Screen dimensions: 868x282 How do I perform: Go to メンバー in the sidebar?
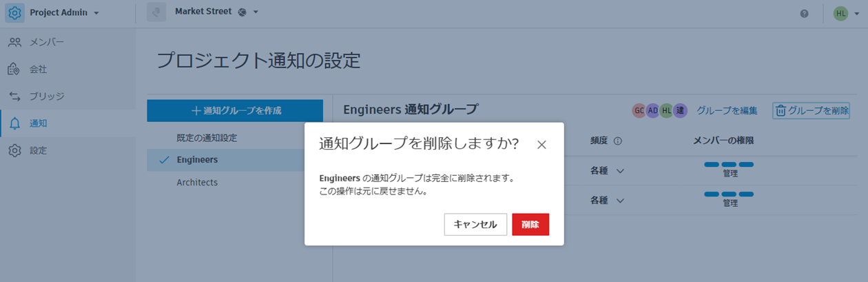46,43
